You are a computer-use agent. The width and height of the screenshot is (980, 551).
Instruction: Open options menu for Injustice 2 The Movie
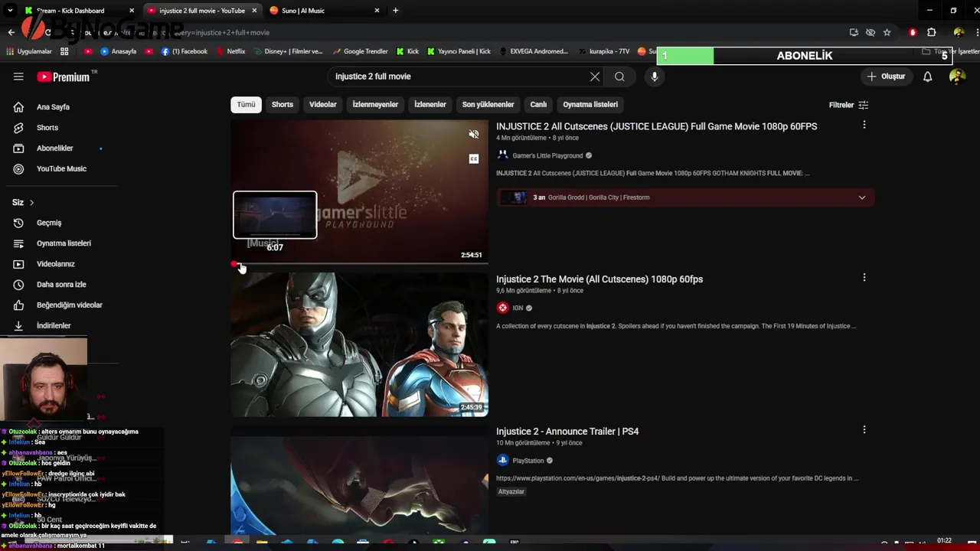pos(864,278)
